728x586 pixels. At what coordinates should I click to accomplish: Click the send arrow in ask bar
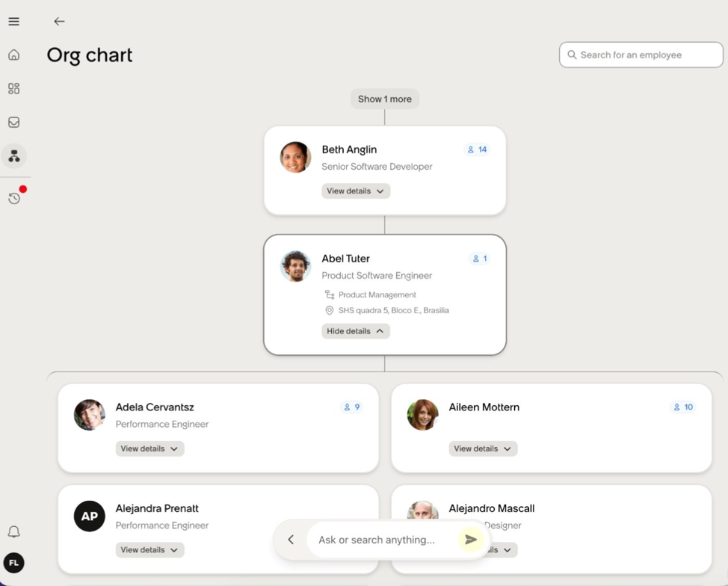[471, 539]
